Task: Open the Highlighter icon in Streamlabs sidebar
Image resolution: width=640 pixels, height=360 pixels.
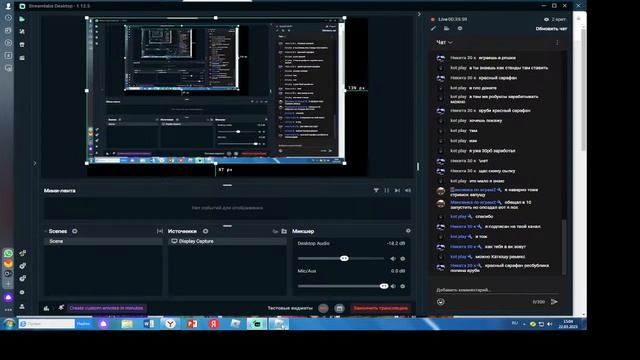Action: [x=22, y=58]
